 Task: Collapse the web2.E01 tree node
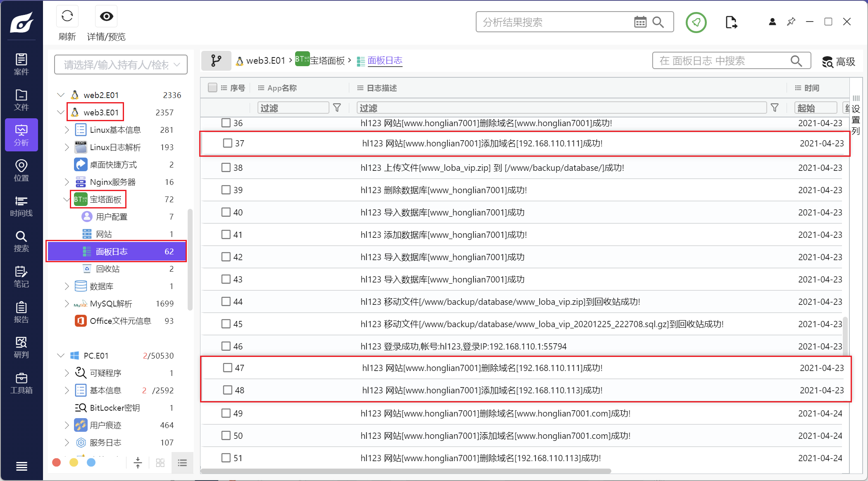tap(61, 95)
